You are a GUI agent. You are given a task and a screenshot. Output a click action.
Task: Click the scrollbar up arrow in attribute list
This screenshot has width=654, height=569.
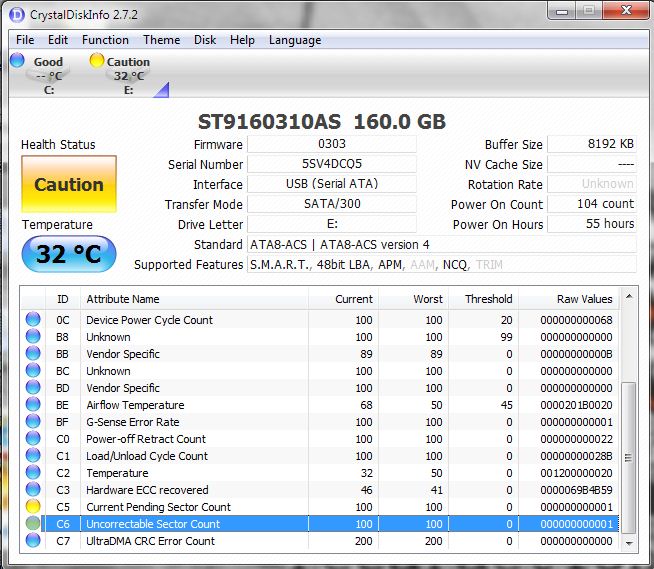[629, 296]
